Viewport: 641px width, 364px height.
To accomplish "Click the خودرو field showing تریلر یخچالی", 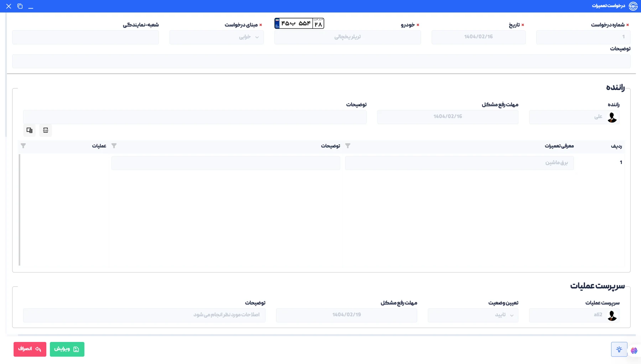I will coord(348,37).
